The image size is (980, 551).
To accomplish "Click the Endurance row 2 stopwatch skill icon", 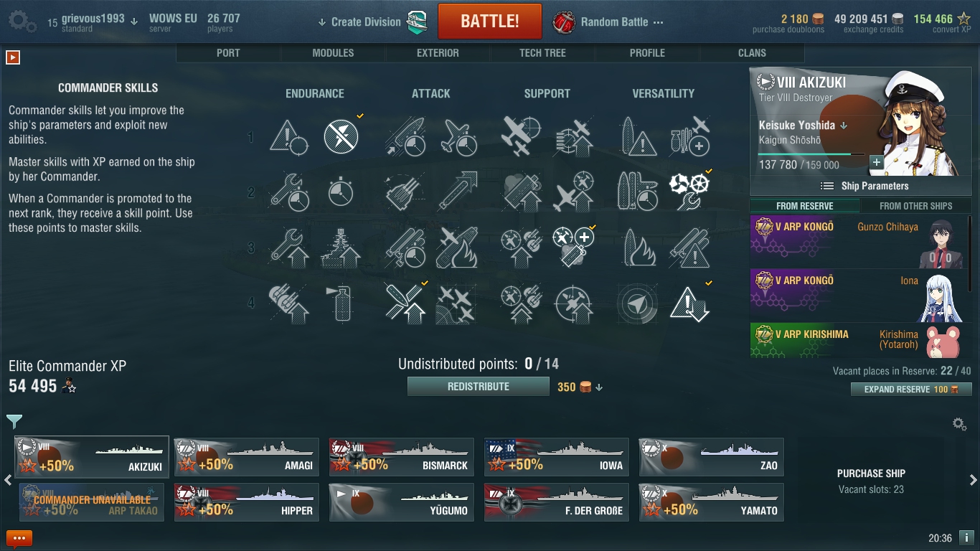I will [341, 192].
